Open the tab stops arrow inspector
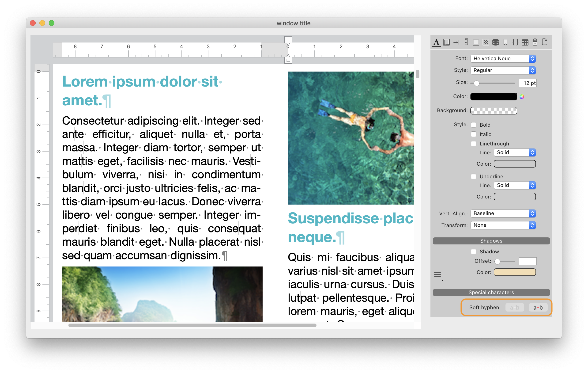Viewport: 588px width, 373px height. pos(456,42)
